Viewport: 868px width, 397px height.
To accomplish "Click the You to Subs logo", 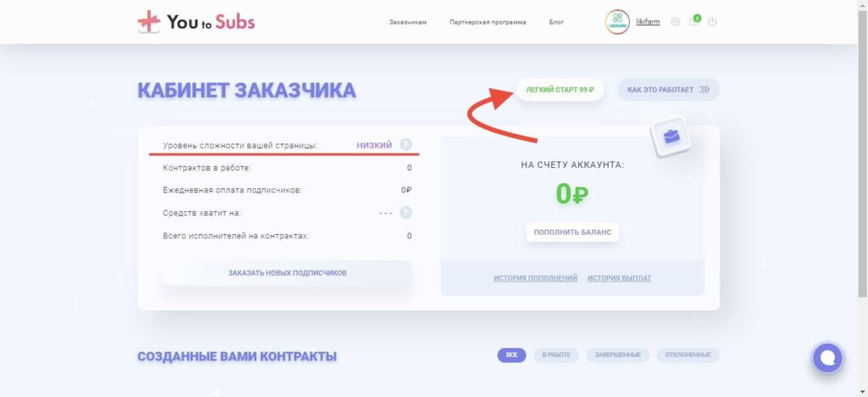I will pyautogui.click(x=197, y=22).
